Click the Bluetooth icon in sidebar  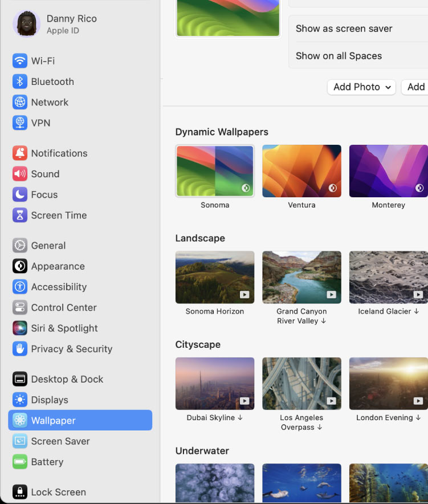(x=20, y=82)
